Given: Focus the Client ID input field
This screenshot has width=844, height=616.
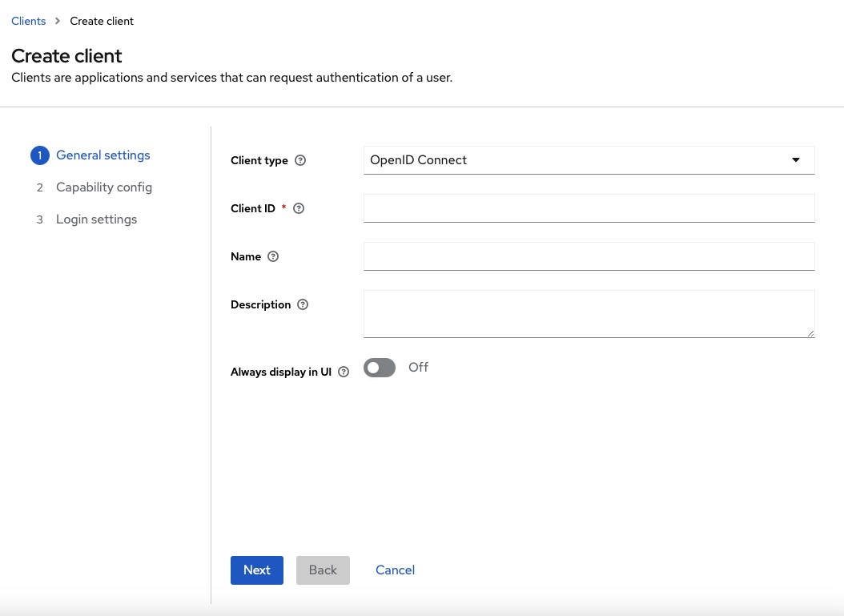Looking at the screenshot, I should (589, 207).
